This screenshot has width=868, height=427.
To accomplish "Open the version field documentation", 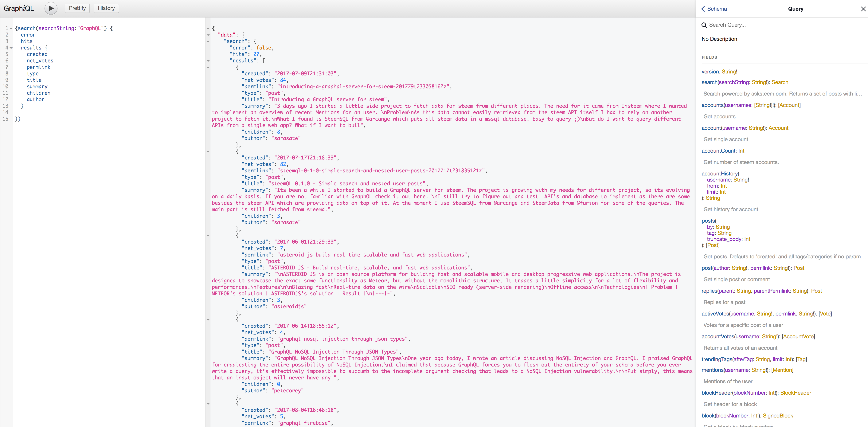I will [x=710, y=71].
